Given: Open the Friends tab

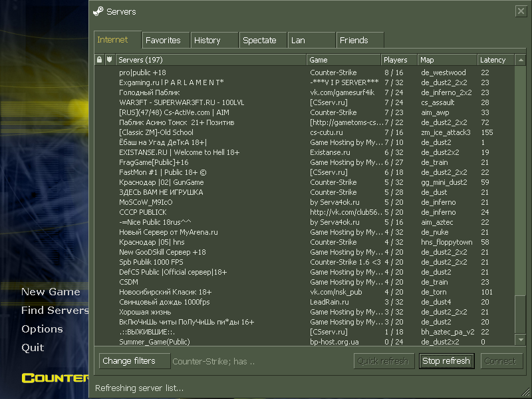Looking at the screenshot, I should click(360, 41).
